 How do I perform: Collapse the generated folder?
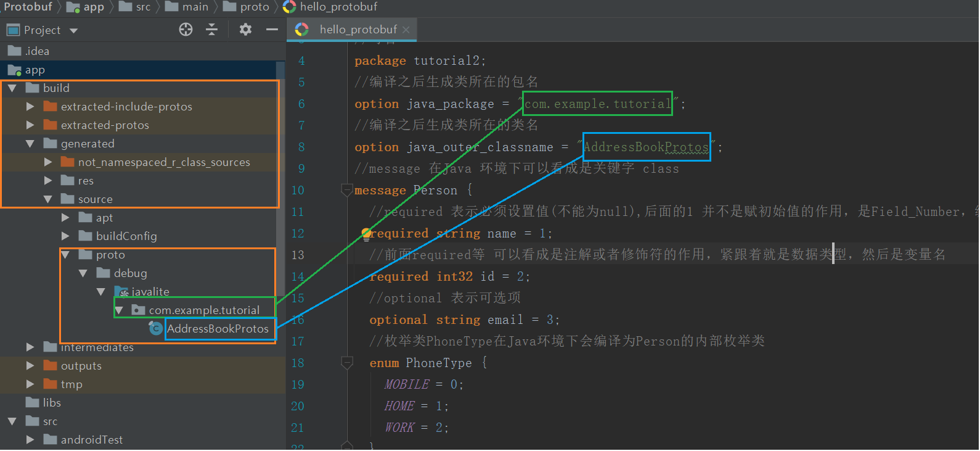30,144
